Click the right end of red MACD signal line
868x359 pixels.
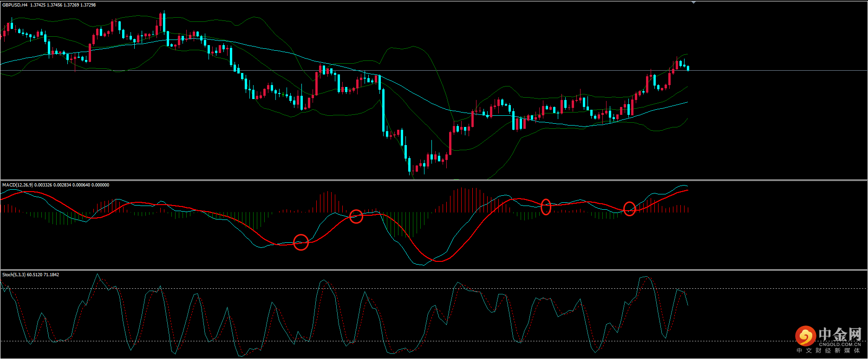687,190
